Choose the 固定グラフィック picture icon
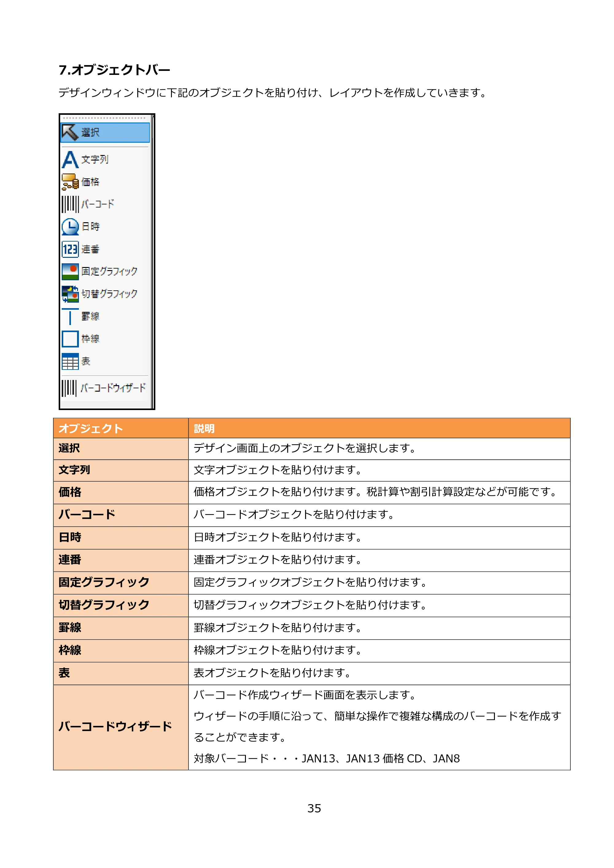Viewport: 614px width, 868px height. point(70,271)
